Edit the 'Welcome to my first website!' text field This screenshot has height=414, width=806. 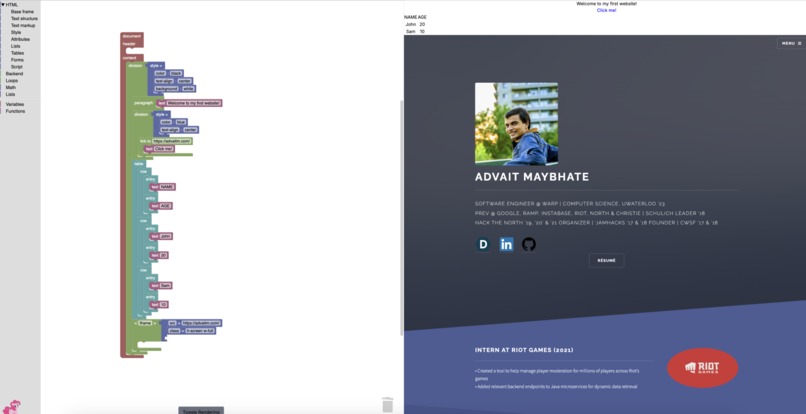click(x=194, y=103)
